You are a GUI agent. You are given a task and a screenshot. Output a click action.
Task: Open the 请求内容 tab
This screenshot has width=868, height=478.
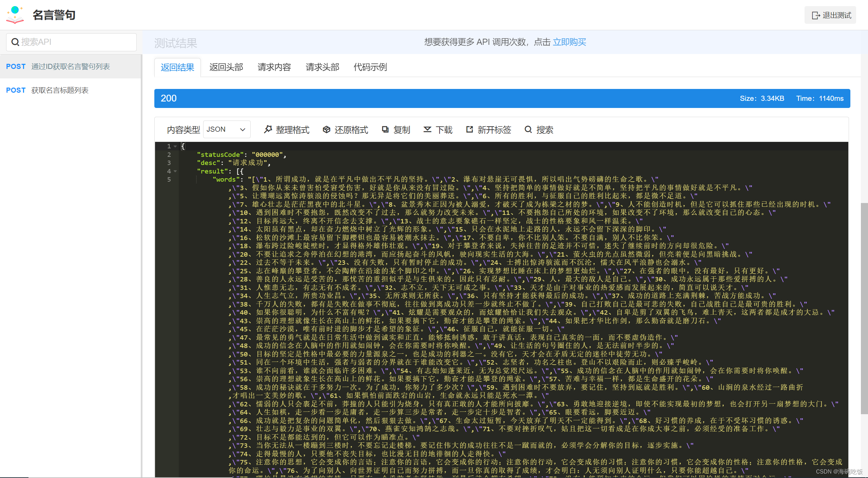[274, 67]
